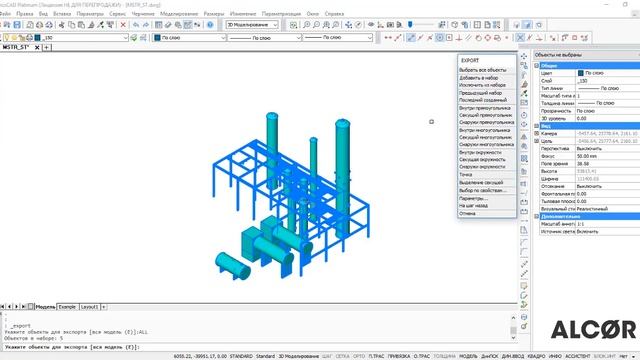Click the eye view icon in the toolbar
Screen dimensions: 640x360
pyautogui.click(x=371, y=25)
